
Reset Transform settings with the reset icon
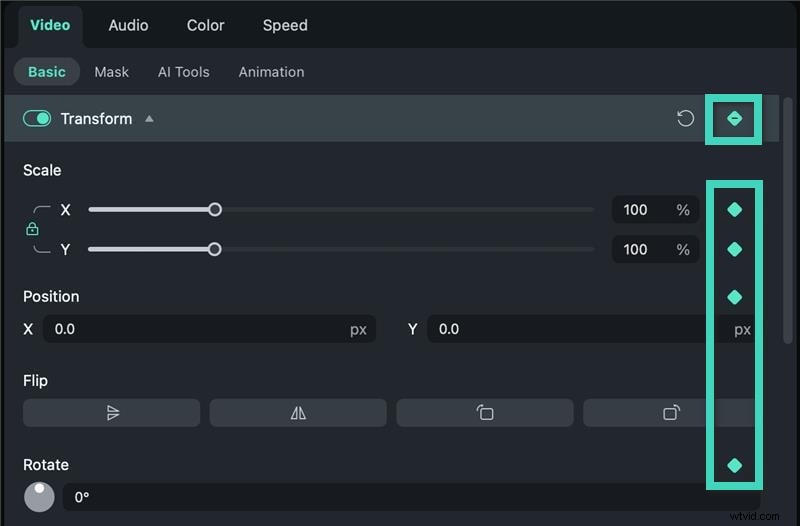tap(685, 119)
